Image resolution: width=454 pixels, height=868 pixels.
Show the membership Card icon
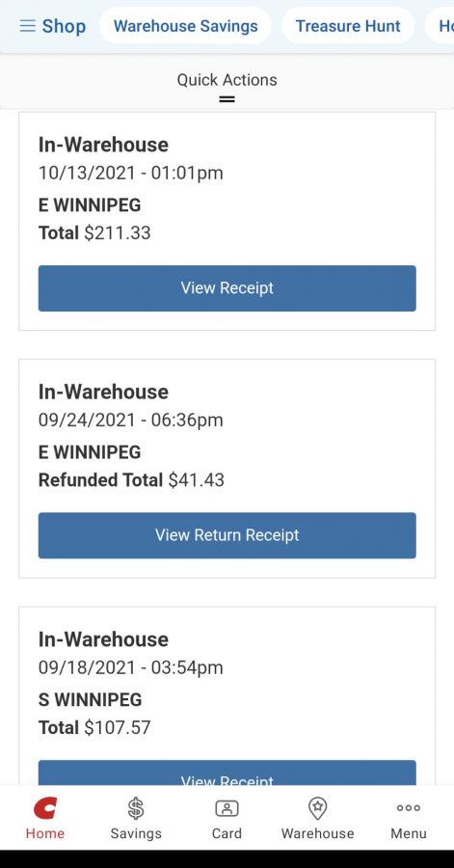(x=227, y=808)
